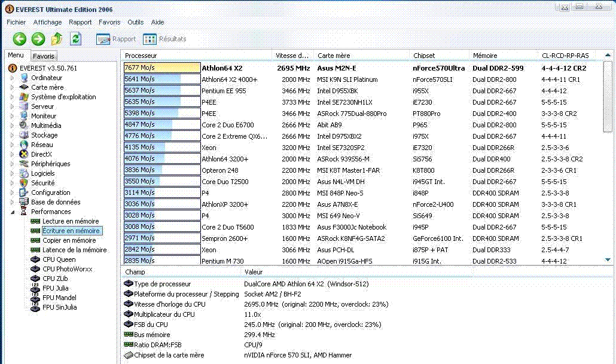This screenshot has height=364, width=616.
Task: Select the Base de données icon
Action: coord(24,202)
